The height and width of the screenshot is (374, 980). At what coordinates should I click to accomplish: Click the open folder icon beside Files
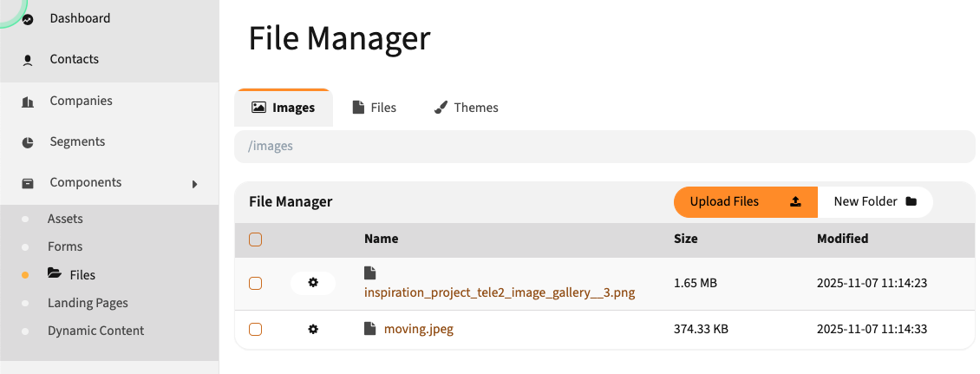(55, 273)
